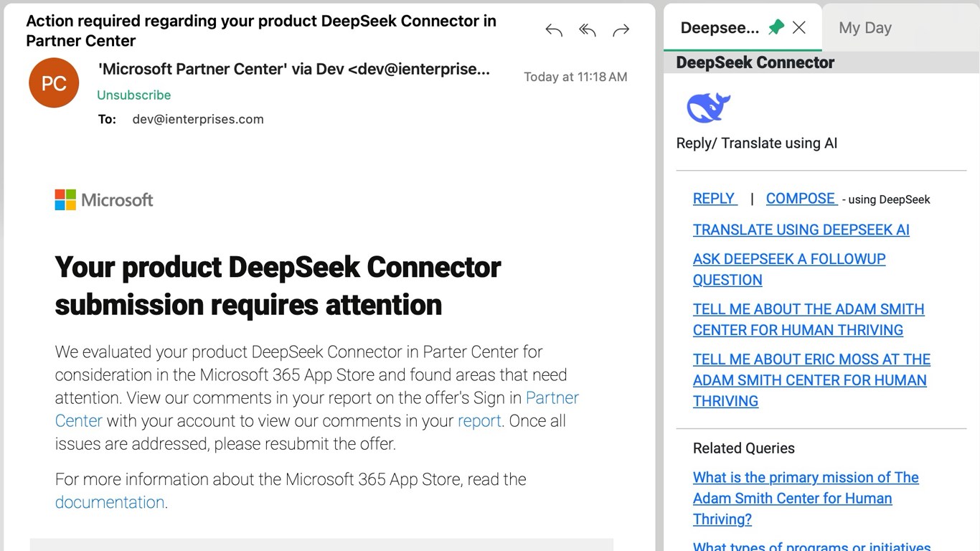Select the DeepSeek Connector pane tab
This screenshot has width=980, height=551.
[x=719, y=28]
